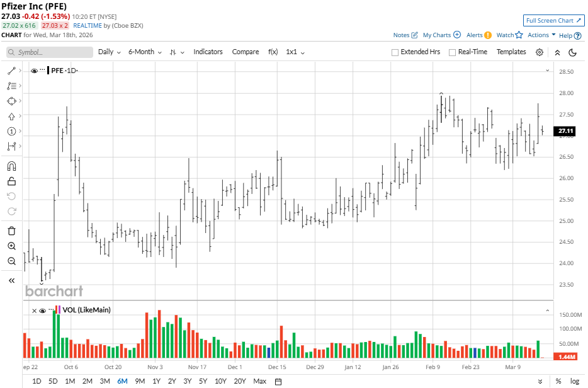Open the Indicators menu
Screen dimensions: 588x388
[208, 52]
